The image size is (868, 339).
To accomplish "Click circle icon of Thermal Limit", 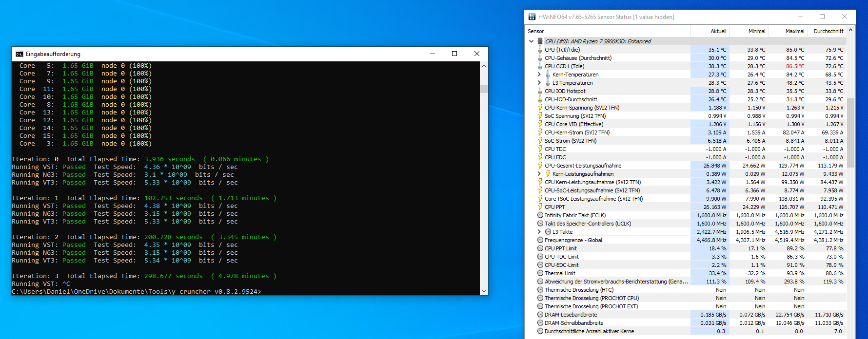I will click(x=540, y=273).
